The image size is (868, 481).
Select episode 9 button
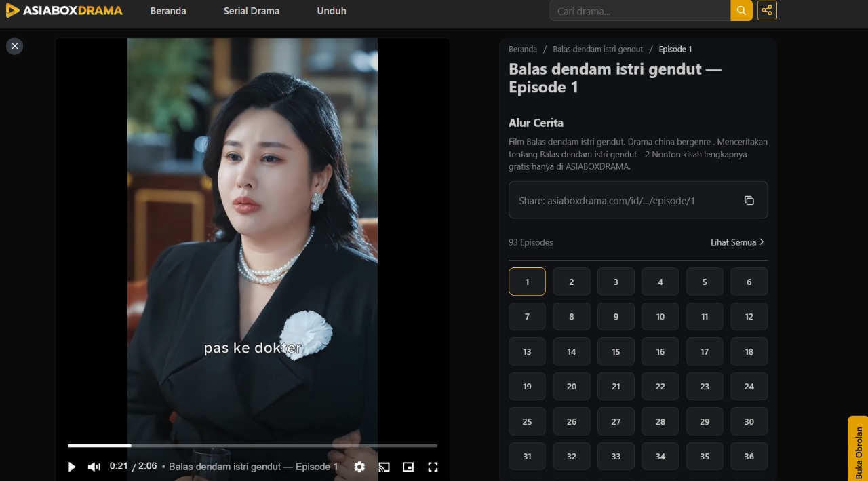coord(616,316)
